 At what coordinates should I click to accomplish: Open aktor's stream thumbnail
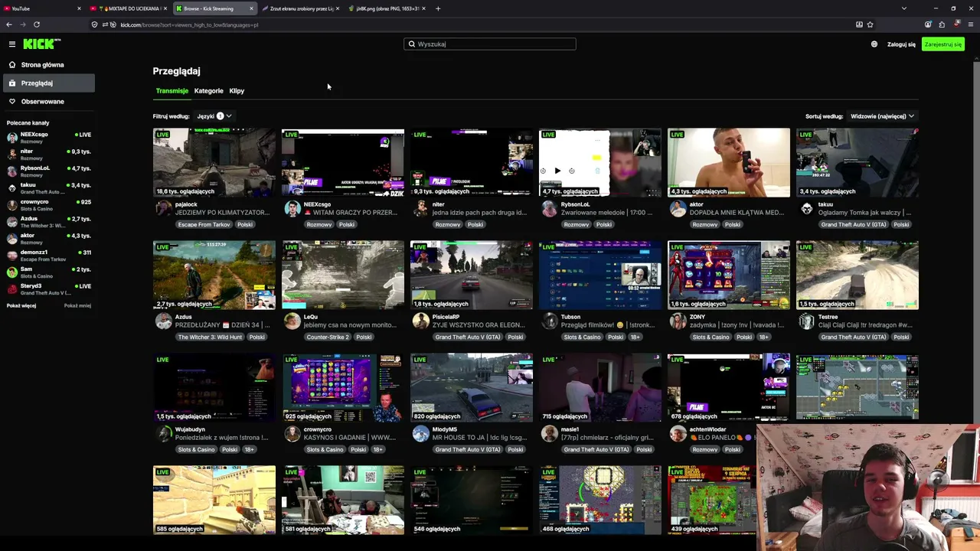tap(729, 162)
